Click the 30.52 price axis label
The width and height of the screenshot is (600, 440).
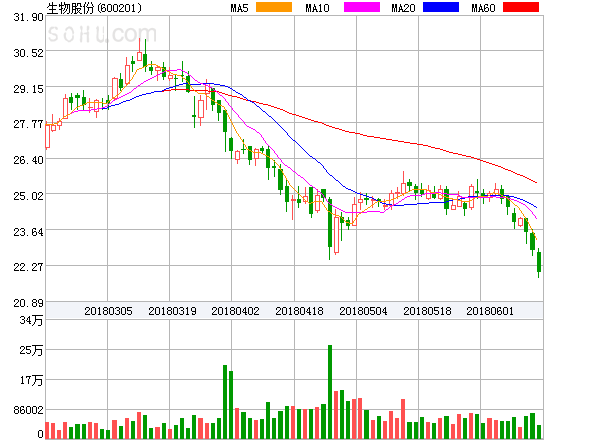point(28,53)
